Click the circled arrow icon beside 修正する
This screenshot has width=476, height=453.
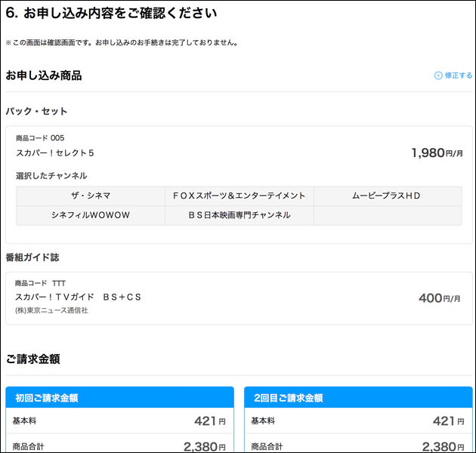click(x=438, y=75)
